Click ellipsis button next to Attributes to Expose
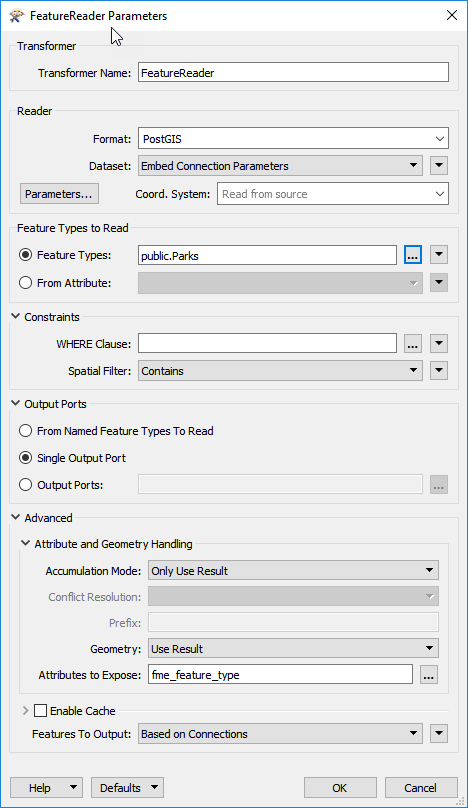This screenshot has height=808, width=468. tap(429, 675)
